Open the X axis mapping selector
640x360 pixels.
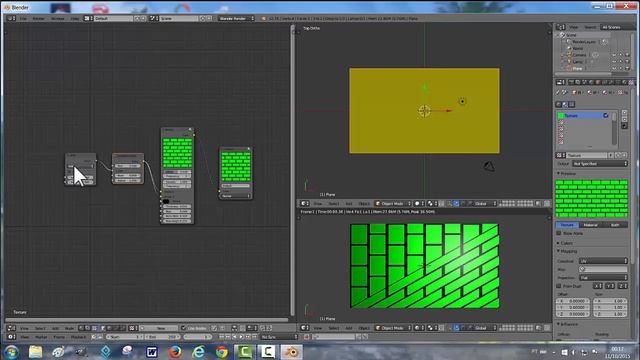tap(598, 286)
